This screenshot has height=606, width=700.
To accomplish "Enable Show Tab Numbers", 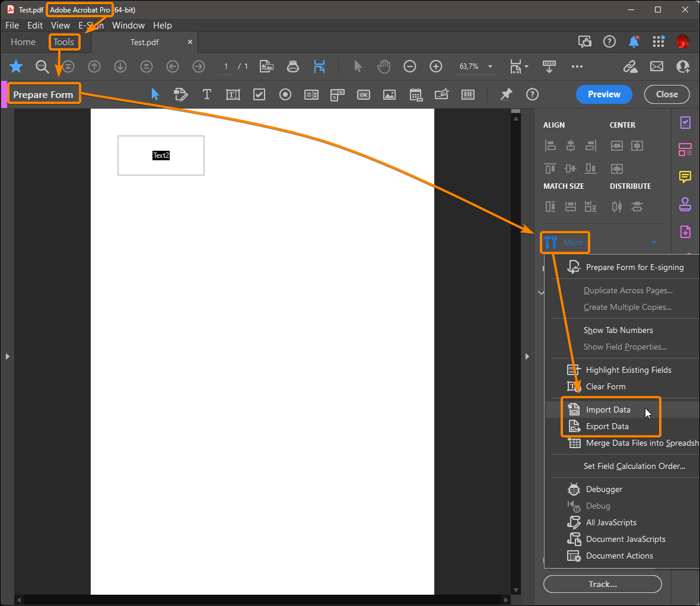I will (x=618, y=330).
